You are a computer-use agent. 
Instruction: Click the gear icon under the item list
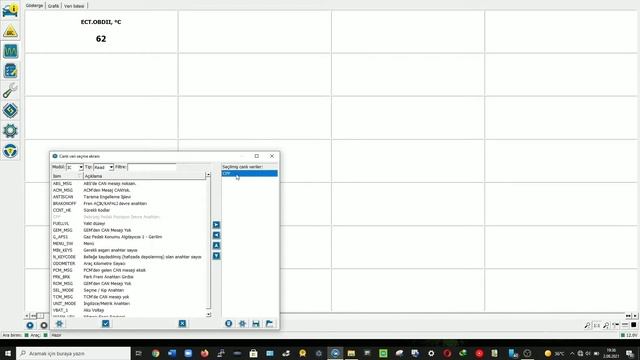(x=59, y=324)
